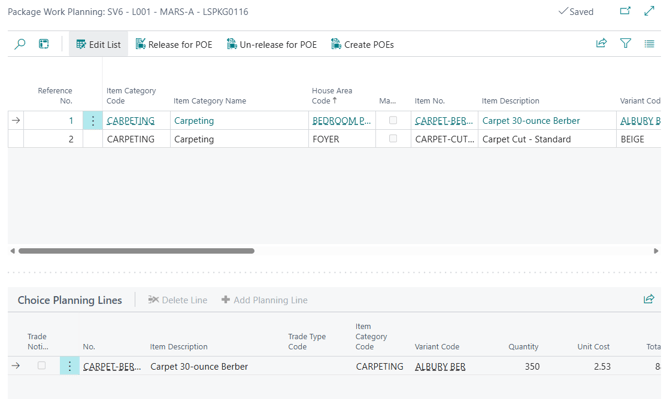Viewport: 670px width, 399px height.
Task: Open the CARPETING link in row 1
Action: tap(130, 121)
